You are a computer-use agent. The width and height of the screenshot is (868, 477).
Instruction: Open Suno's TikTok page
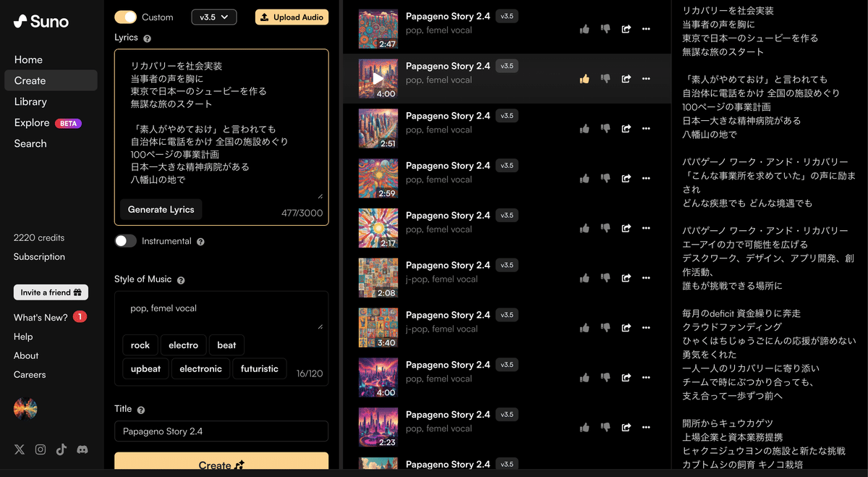61,449
